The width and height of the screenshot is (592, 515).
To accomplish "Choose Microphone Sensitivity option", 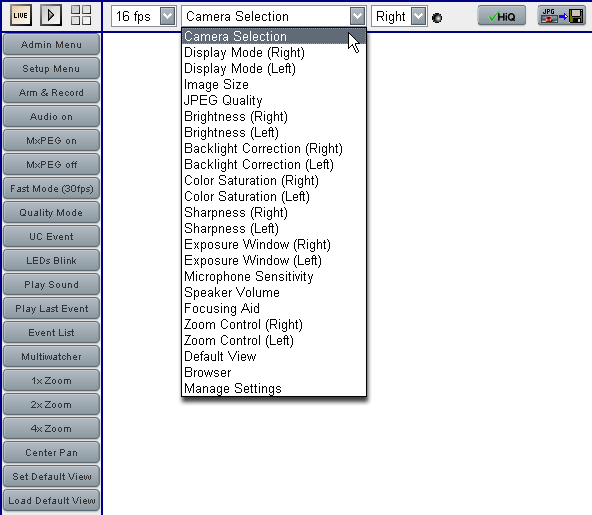I will point(274,276).
